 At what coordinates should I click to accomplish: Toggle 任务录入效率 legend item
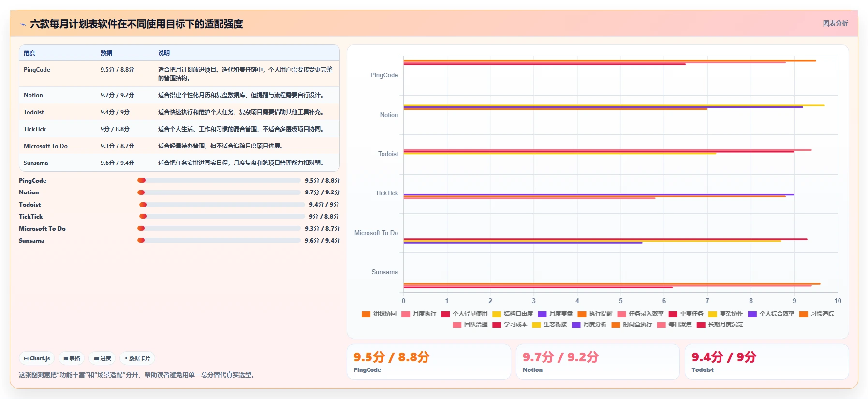pyautogui.click(x=640, y=314)
